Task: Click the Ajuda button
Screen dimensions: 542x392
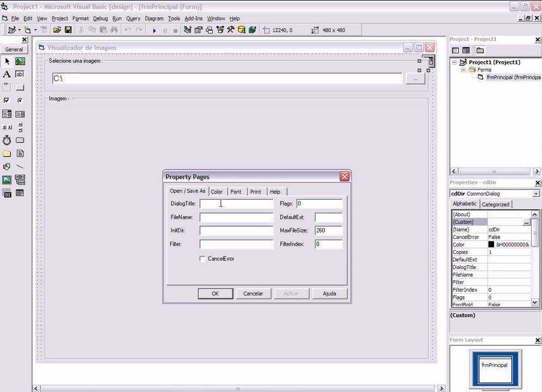Action: tap(329, 294)
